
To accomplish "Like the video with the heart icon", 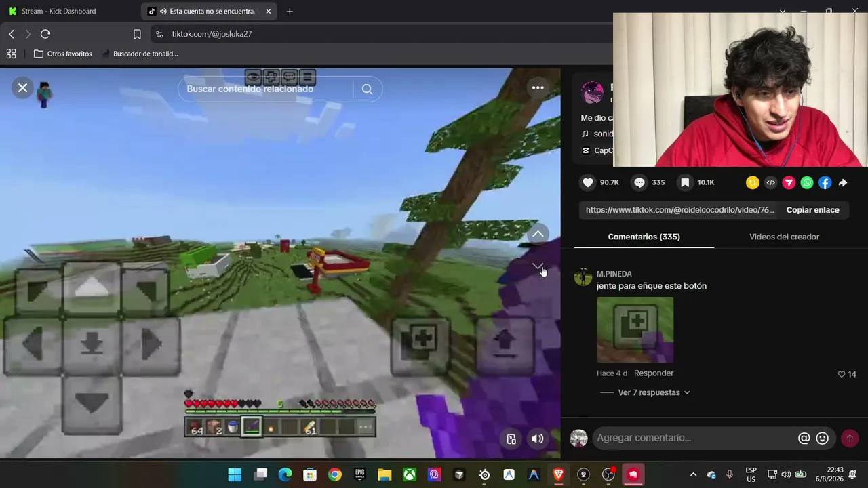I will pos(588,182).
